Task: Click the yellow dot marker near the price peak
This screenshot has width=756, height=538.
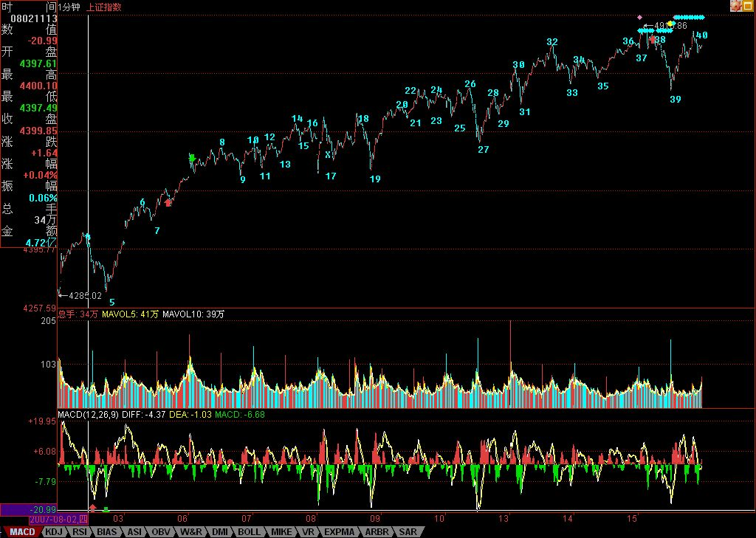Action: (670, 24)
